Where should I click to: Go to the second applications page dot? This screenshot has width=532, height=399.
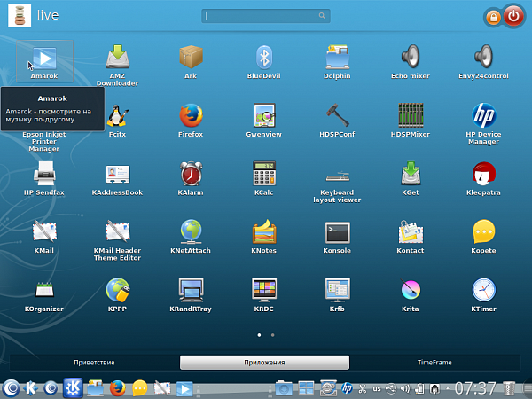pos(273,335)
